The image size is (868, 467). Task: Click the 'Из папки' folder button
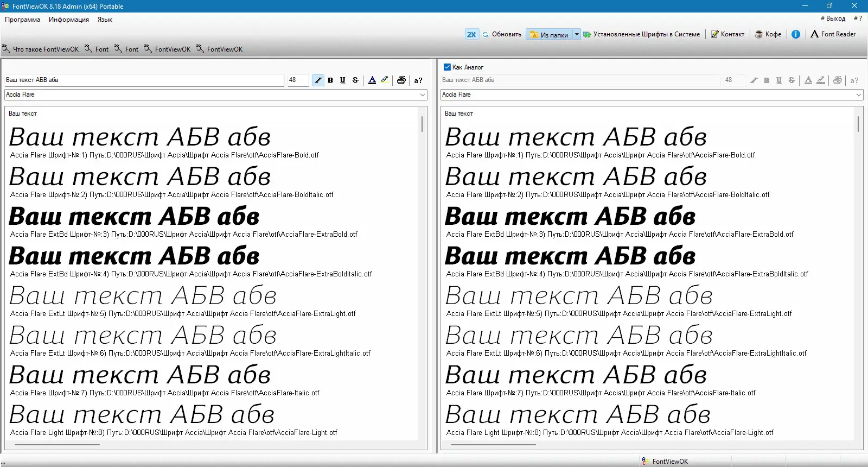click(549, 35)
